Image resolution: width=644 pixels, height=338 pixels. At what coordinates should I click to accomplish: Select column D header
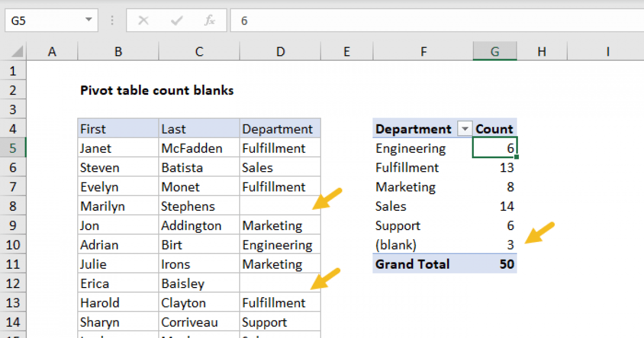(280, 52)
